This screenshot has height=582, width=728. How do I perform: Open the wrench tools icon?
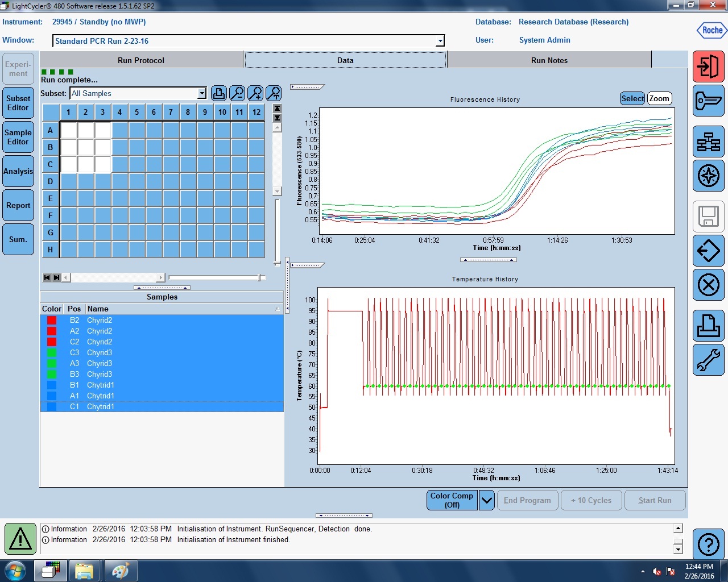click(x=708, y=360)
